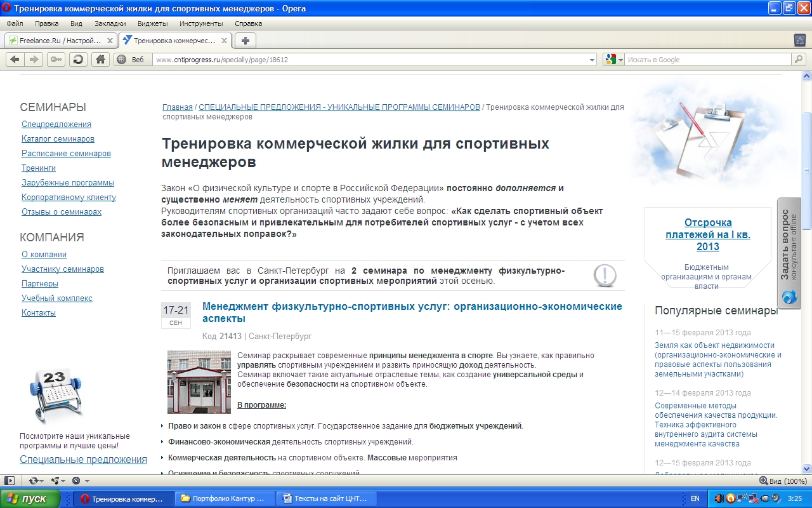The image size is (812, 508).
Task: Open 'Отсрочка платежей на I кв. 2013' link
Action: pos(708,234)
